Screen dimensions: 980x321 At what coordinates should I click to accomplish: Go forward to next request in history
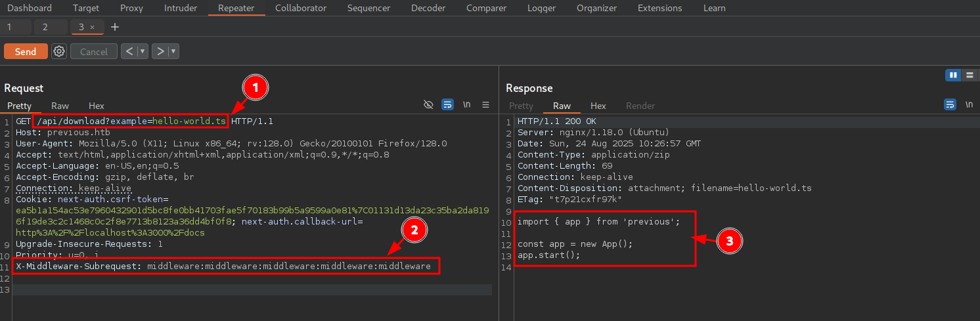[160, 51]
